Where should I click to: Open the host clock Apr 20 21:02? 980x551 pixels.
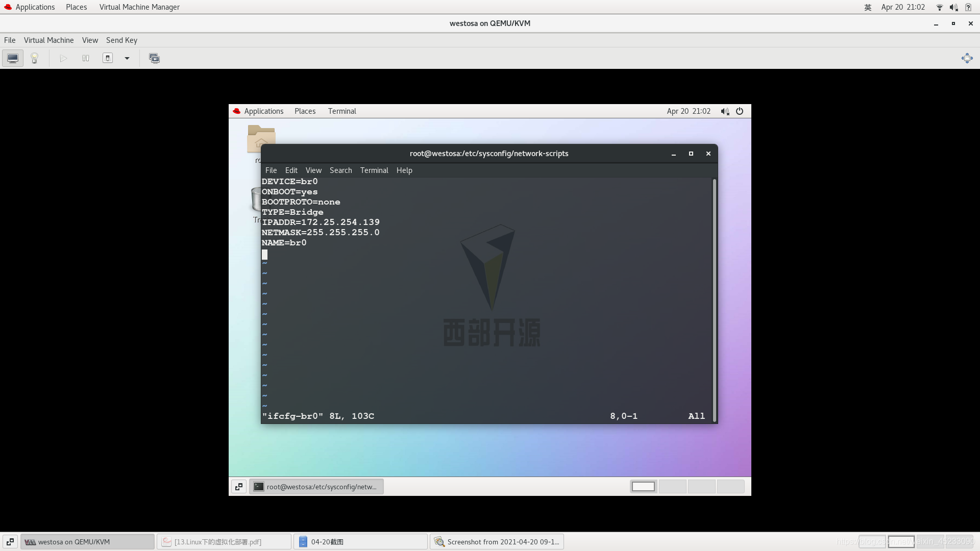(x=903, y=7)
